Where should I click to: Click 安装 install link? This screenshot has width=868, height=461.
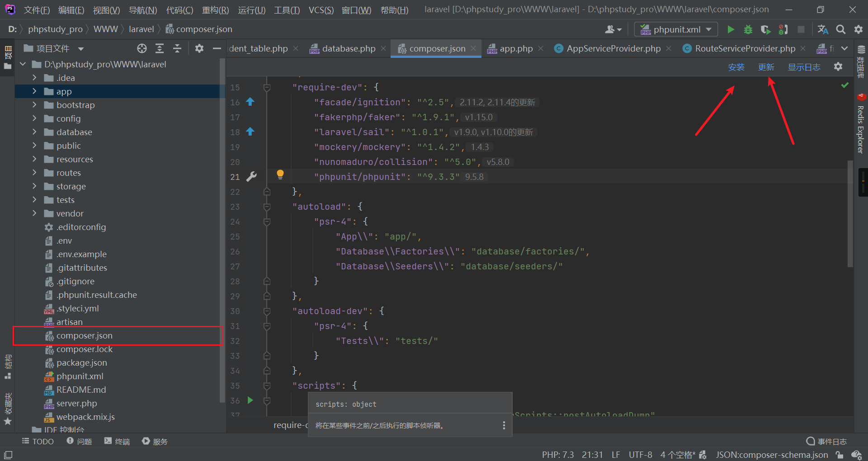[x=736, y=67]
